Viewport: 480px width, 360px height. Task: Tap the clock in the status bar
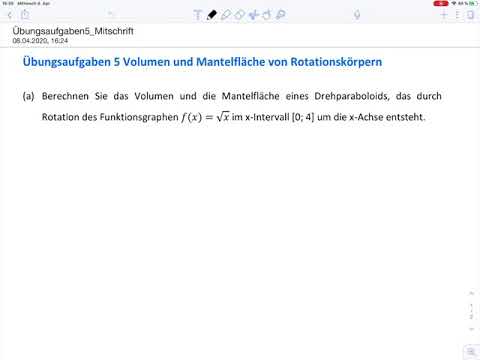[8, 3]
